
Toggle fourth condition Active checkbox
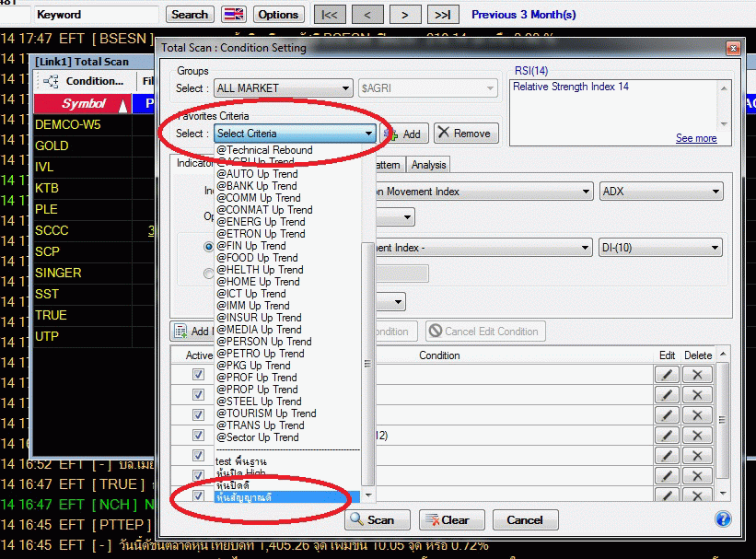pyautogui.click(x=198, y=435)
